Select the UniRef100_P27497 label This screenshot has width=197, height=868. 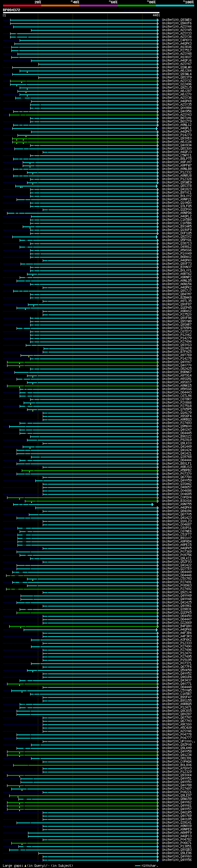click(x=177, y=789)
